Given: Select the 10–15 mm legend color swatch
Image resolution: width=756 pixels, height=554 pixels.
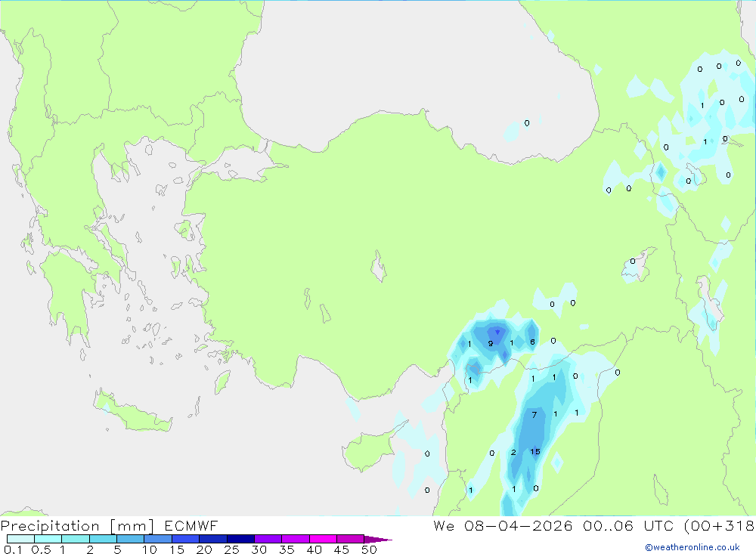Looking at the screenshot, I should [158, 539].
